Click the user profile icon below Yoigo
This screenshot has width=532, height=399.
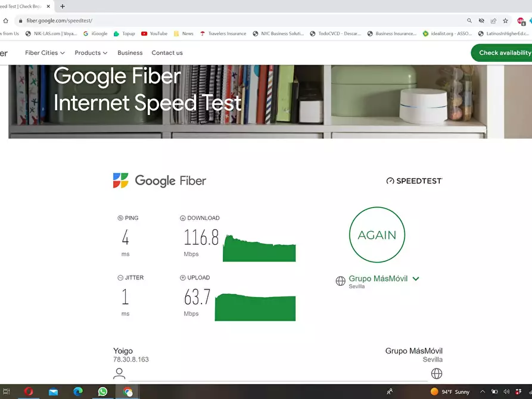[119, 373]
